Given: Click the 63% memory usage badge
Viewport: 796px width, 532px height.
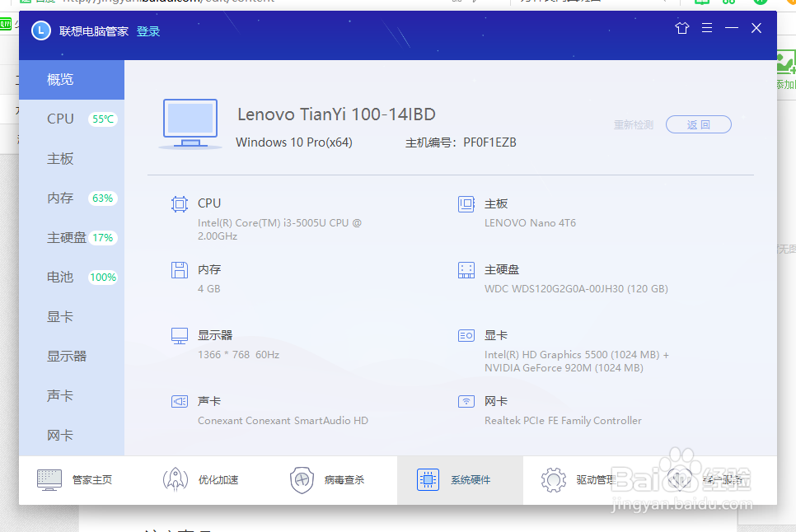Looking at the screenshot, I should coord(102,198).
